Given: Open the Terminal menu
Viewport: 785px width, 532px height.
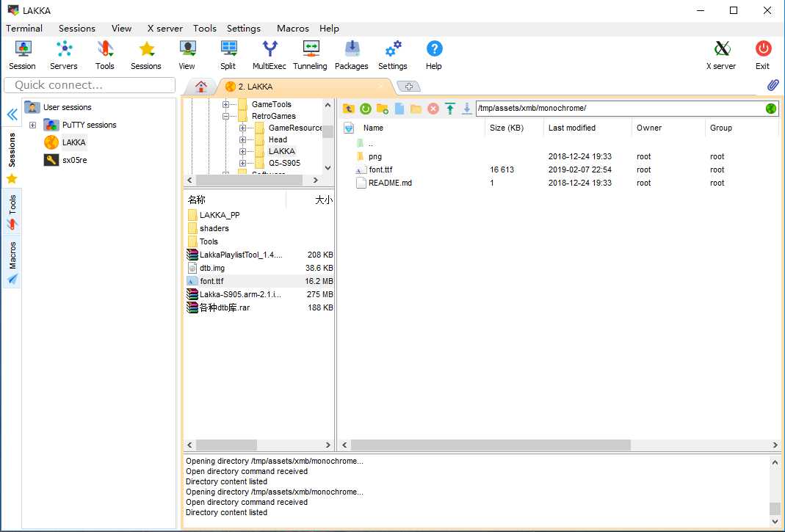Looking at the screenshot, I should pyautogui.click(x=24, y=29).
